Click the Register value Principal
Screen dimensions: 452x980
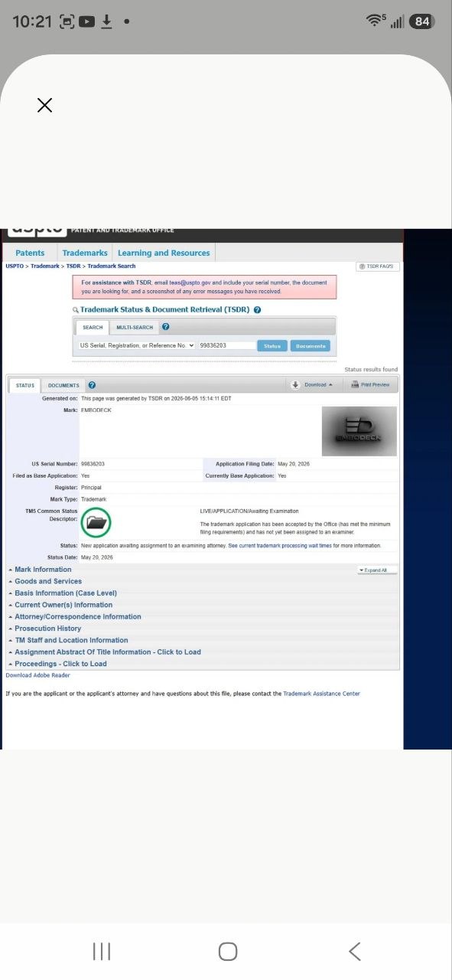[x=91, y=488]
